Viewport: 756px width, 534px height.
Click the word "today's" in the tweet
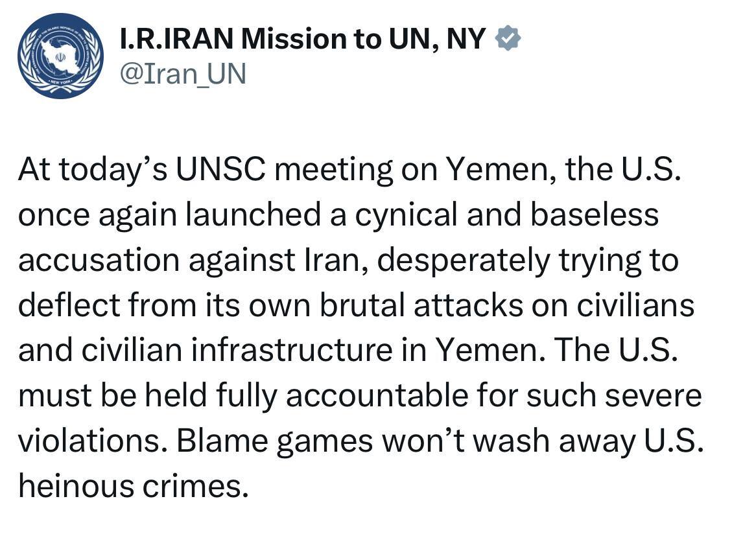point(115,170)
